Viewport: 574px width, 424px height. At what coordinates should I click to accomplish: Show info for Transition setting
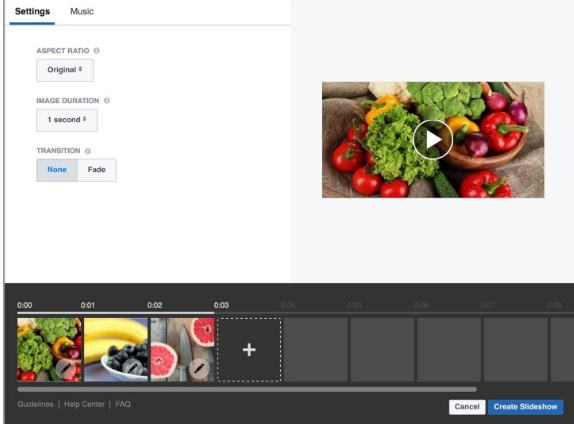pyautogui.click(x=88, y=151)
